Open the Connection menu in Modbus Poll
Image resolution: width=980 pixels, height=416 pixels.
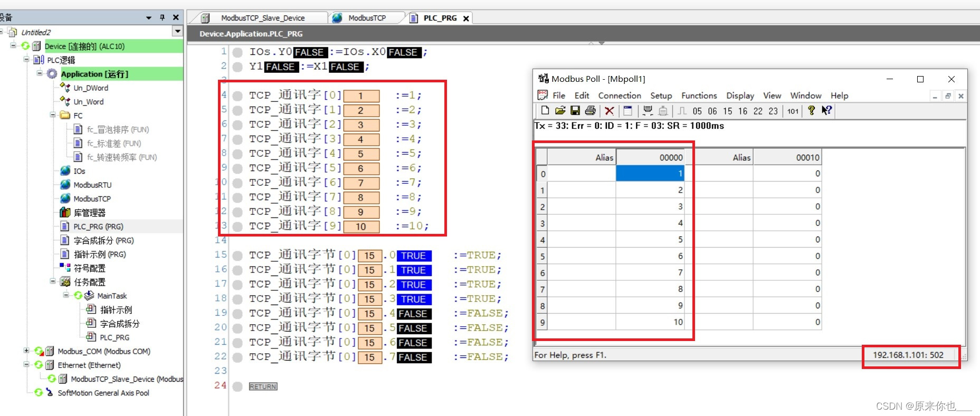point(619,96)
